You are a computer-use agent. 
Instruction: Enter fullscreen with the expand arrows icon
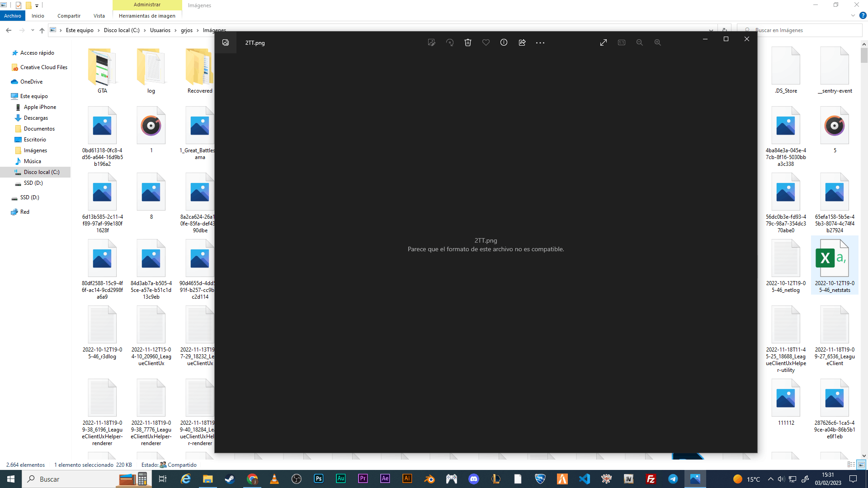(604, 42)
